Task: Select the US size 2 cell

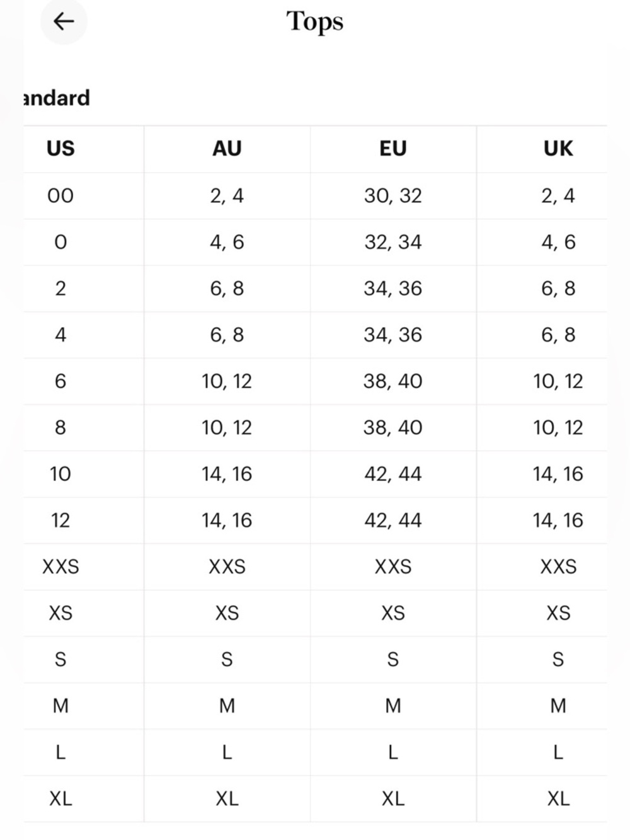Action: (60, 289)
